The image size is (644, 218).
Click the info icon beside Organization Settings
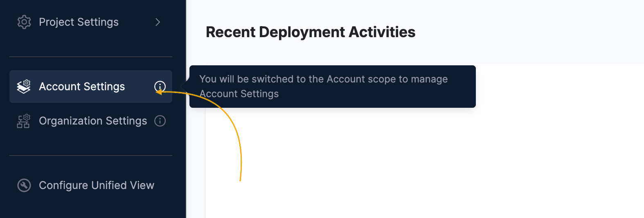[x=160, y=121]
